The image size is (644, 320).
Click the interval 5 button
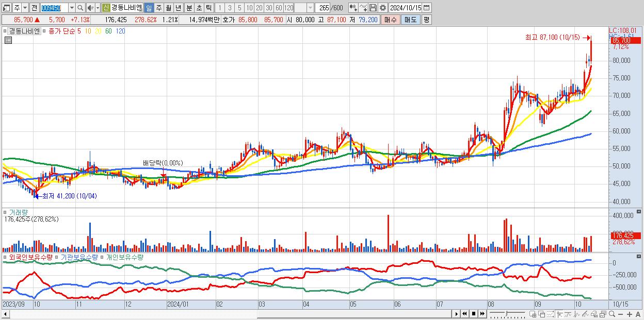click(x=239, y=8)
